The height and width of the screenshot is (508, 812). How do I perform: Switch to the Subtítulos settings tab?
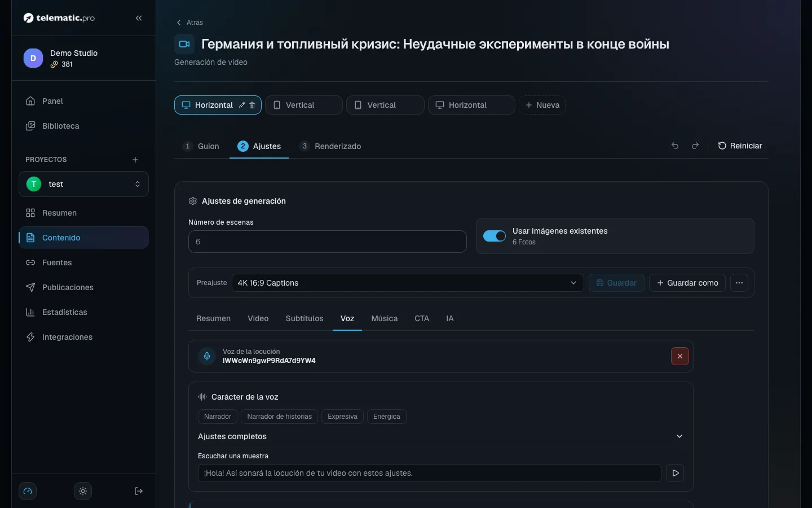click(304, 318)
